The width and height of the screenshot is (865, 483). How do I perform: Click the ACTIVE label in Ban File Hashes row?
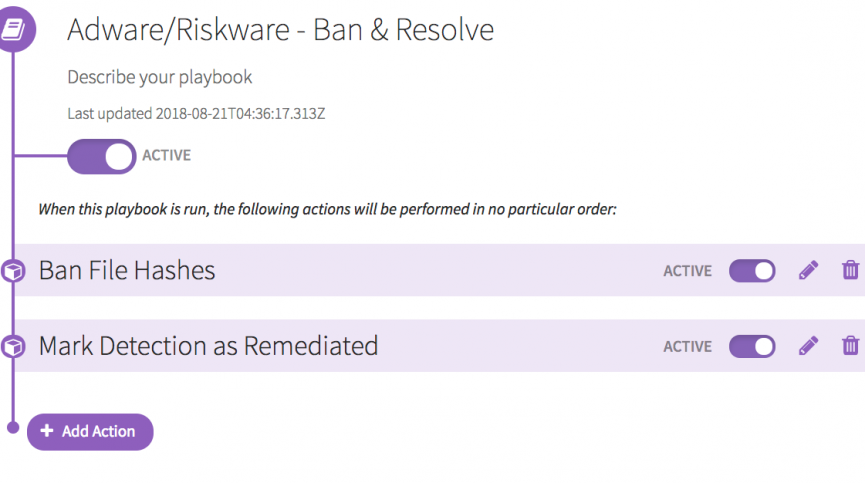688,271
